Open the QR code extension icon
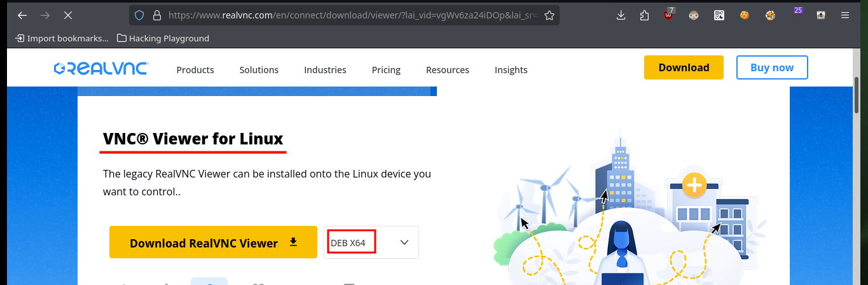This screenshot has width=868, height=285. [719, 15]
